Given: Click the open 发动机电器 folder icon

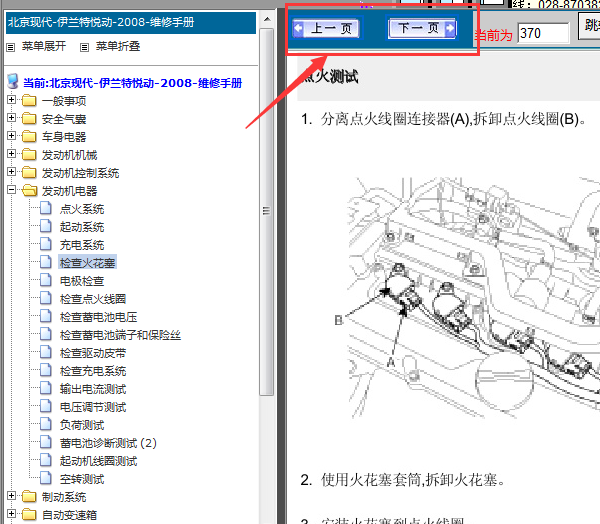Looking at the screenshot, I should click(x=29, y=191).
